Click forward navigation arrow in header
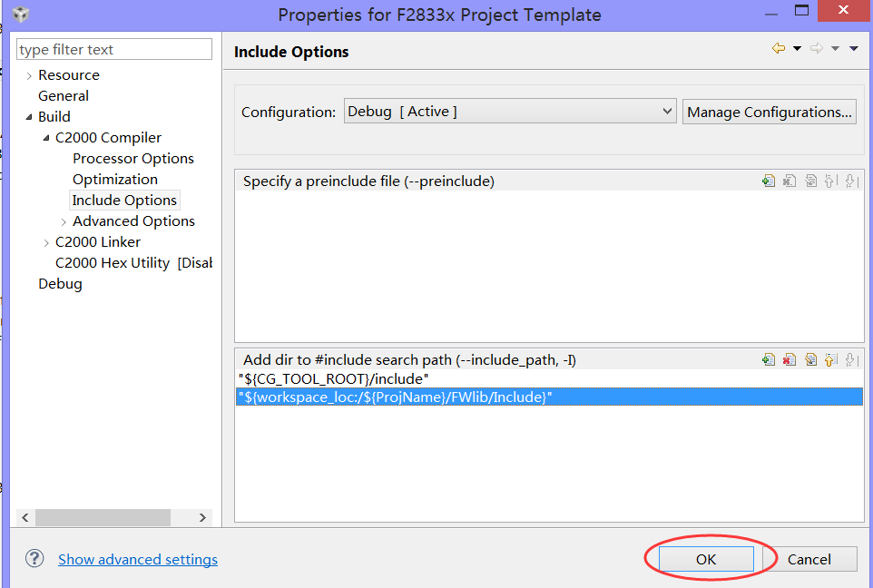 (x=817, y=49)
